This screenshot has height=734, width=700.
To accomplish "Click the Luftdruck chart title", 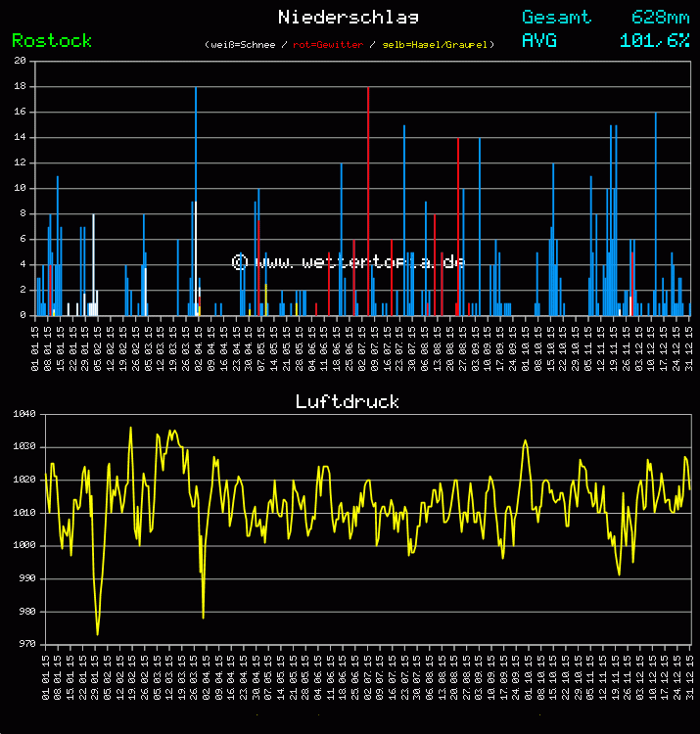I will click(348, 401).
